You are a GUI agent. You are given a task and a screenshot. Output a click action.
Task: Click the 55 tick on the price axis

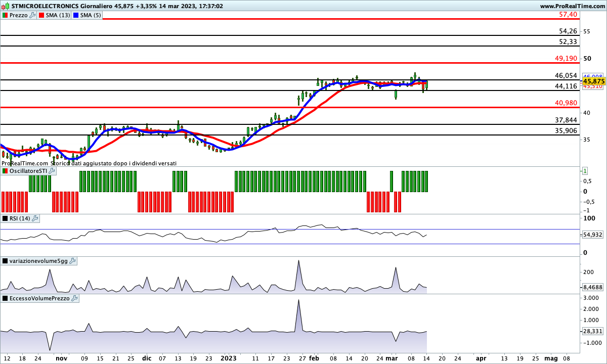click(587, 31)
